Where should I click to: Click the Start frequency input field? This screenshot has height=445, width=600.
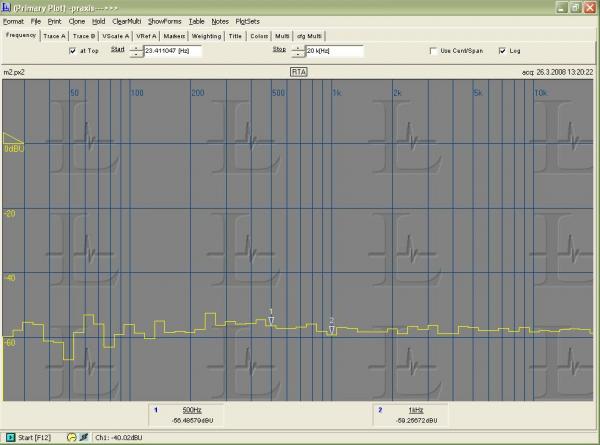pyautogui.click(x=172, y=50)
